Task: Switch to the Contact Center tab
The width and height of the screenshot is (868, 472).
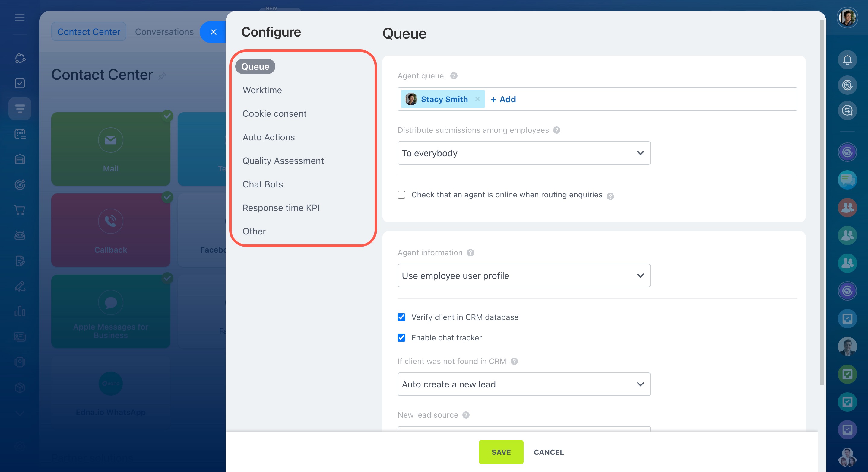Action: [89, 32]
